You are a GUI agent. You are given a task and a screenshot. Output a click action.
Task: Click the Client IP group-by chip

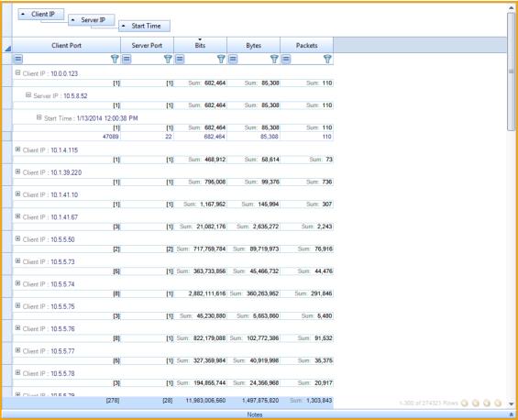[x=41, y=14]
